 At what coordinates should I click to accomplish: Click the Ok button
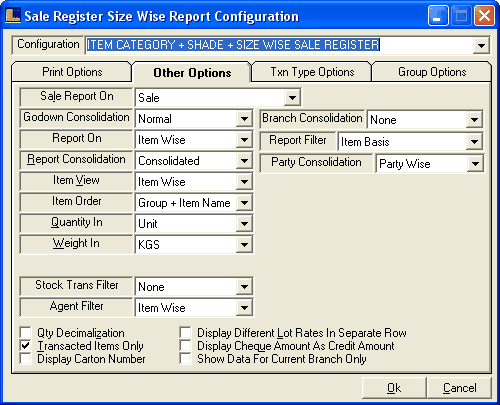tap(394, 388)
